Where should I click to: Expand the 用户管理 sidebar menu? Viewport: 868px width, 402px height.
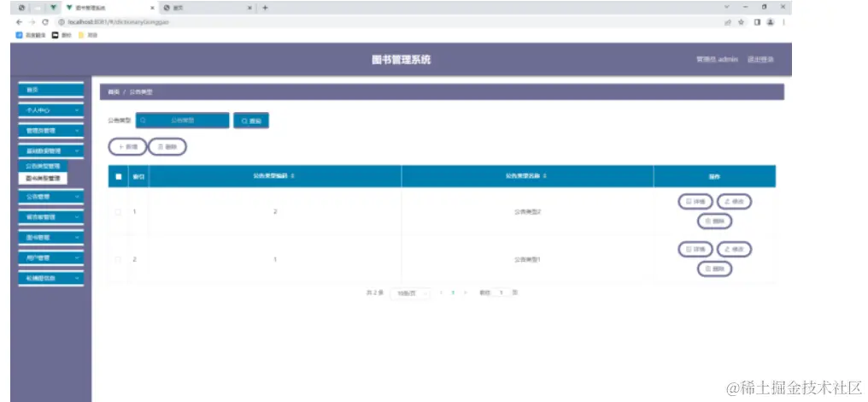(x=51, y=257)
